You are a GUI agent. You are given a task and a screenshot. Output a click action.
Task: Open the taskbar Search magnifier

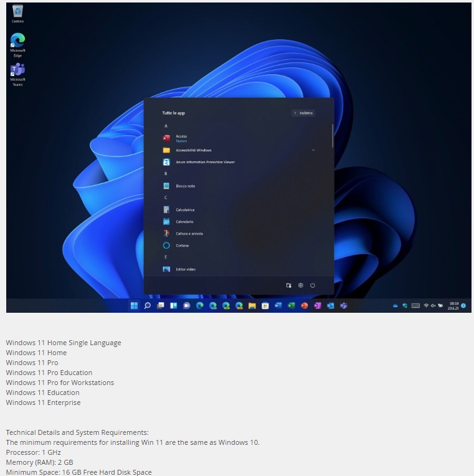coord(147,306)
